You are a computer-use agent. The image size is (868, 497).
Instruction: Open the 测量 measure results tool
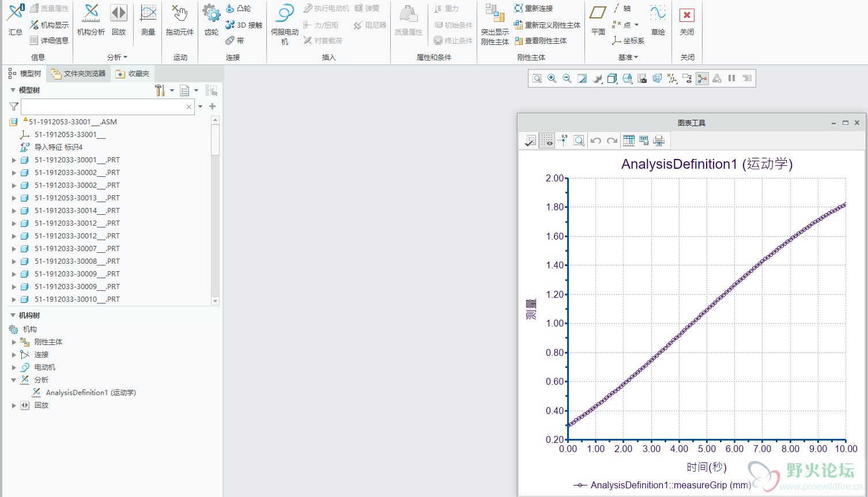148,20
